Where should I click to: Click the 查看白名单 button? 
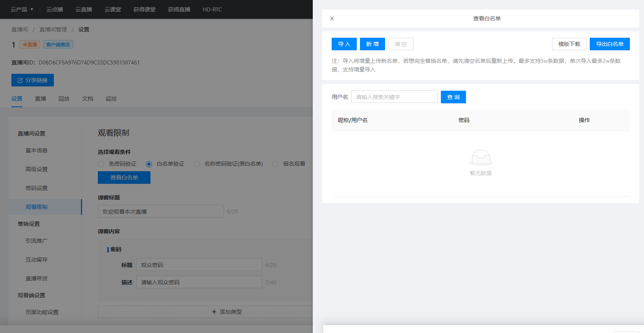click(124, 177)
